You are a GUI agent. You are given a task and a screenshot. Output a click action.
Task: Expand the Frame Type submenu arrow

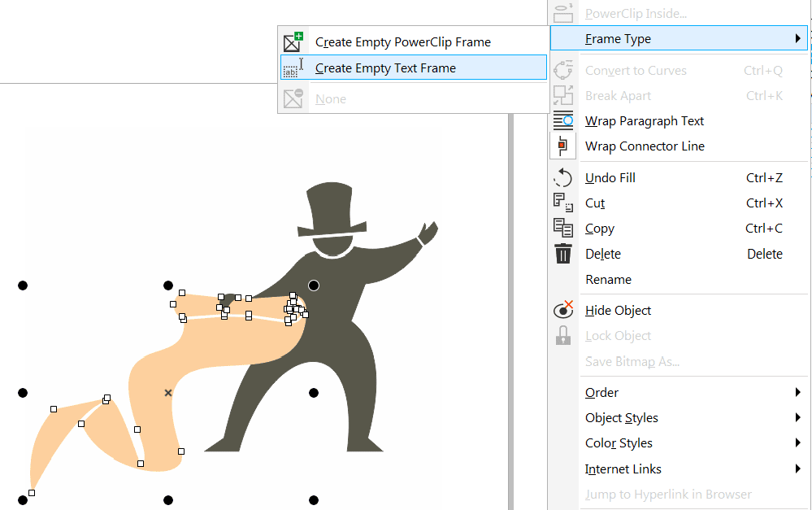pos(798,39)
